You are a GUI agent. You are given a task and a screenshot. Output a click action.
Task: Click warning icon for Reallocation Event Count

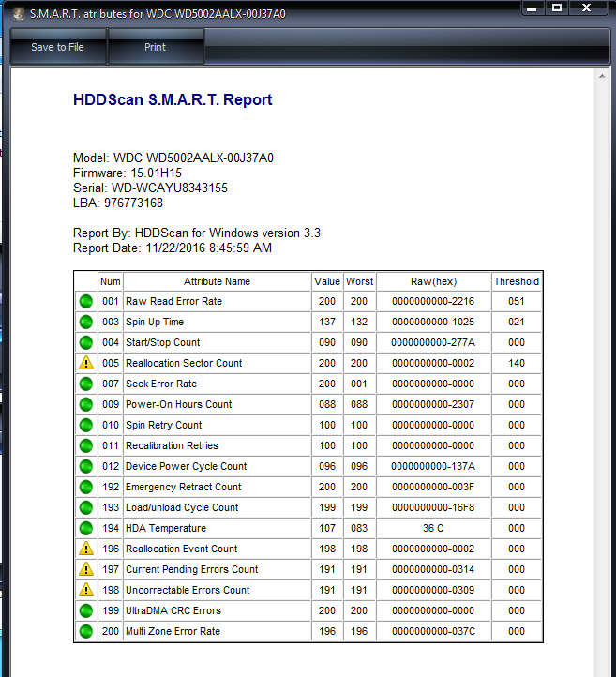[86, 549]
